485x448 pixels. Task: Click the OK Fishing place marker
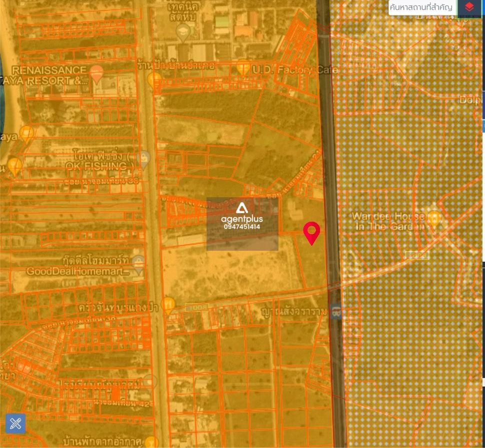pos(143,160)
